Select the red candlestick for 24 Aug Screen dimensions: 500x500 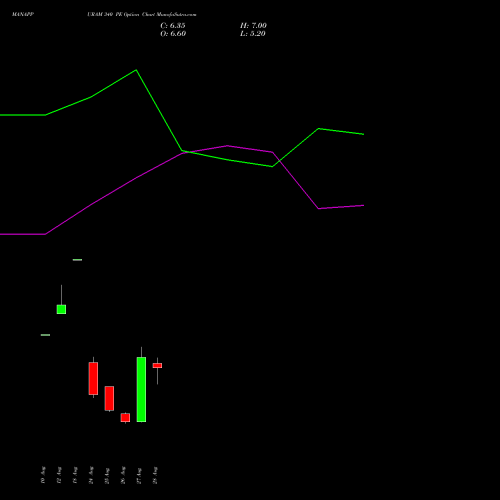click(93, 378)
